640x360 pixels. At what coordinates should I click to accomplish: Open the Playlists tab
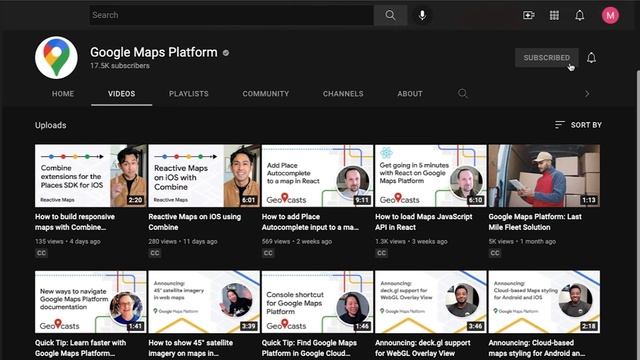189,93
